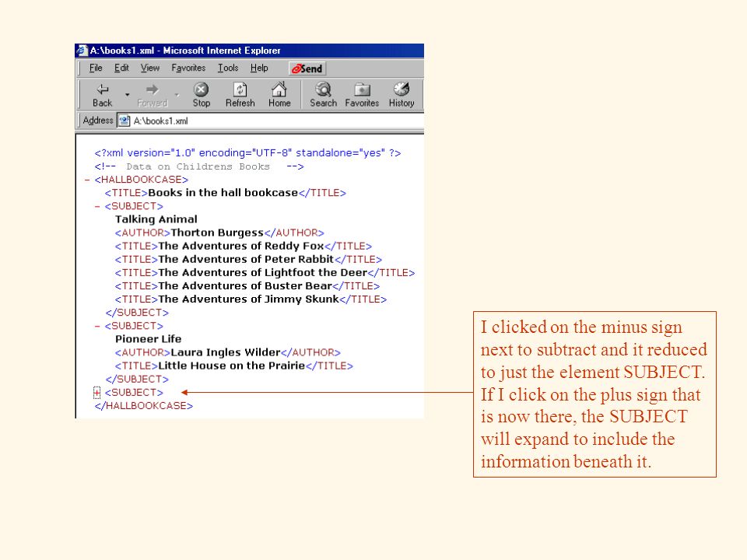Click title The Adventures of Peter Rabbit
Image resolution: width=747 pixels, height=560 pixels.
coord(247,260)
